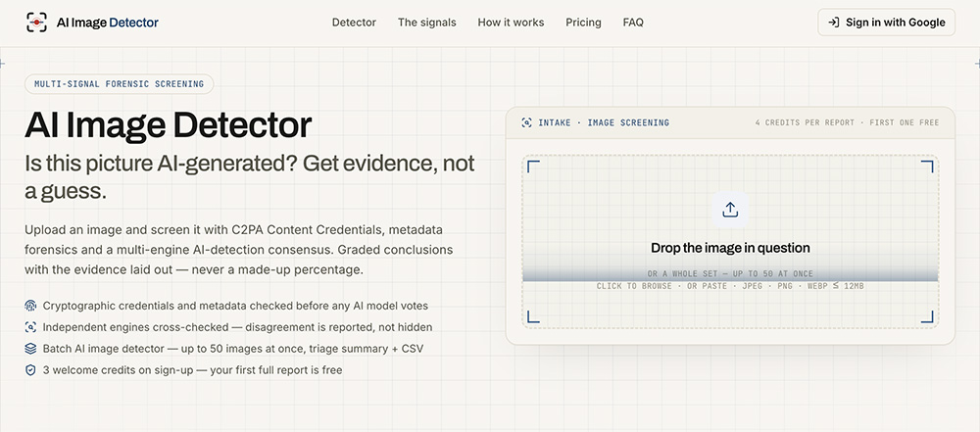Click 'Drop the image in question' text

click(730, 248)
